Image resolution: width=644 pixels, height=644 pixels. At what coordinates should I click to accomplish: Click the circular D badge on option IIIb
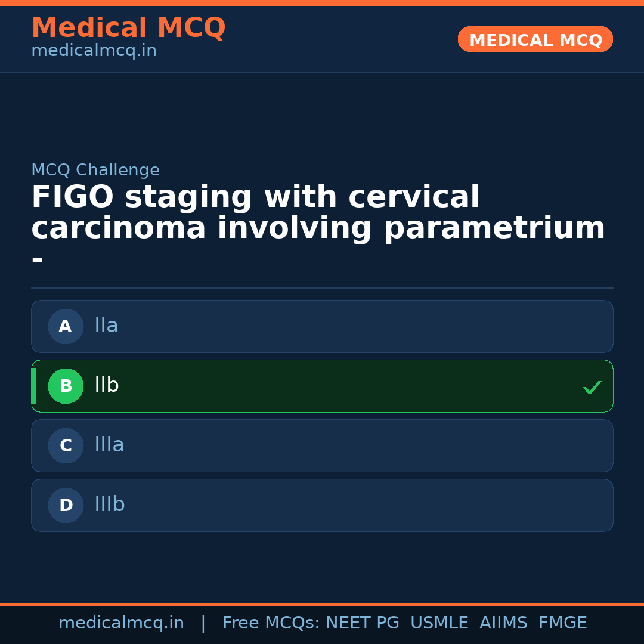point(66,505)
